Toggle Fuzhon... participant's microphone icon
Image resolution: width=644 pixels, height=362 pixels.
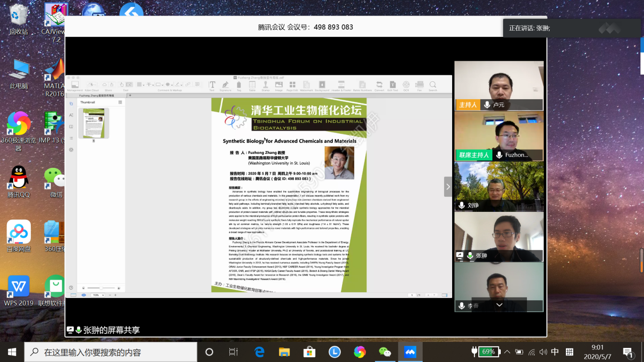[499, 155]
